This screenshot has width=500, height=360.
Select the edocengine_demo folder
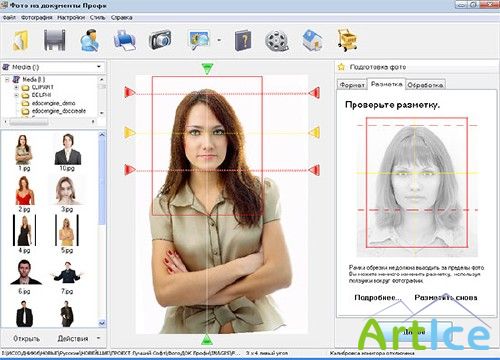[x=53, y=103]
